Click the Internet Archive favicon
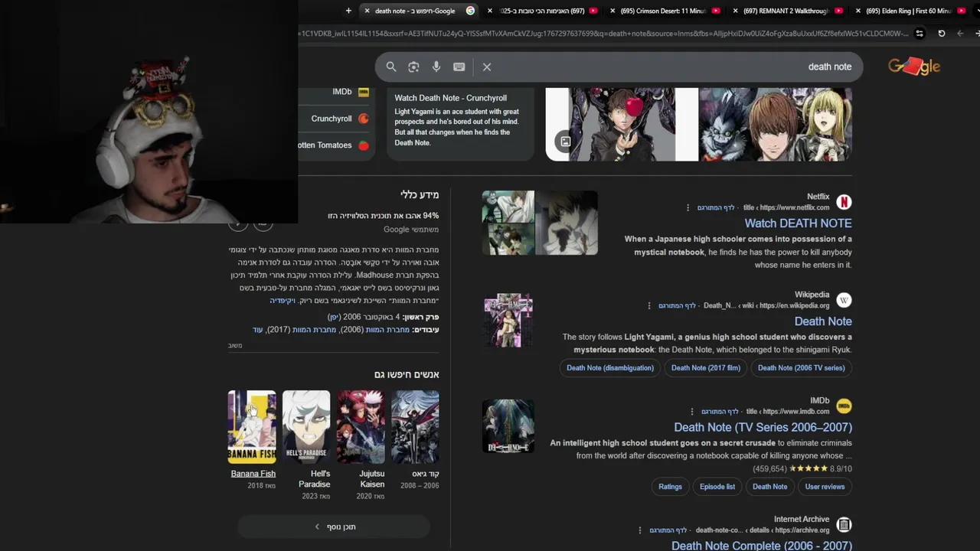Screen dimensions: 980x551 pos(844,524)
